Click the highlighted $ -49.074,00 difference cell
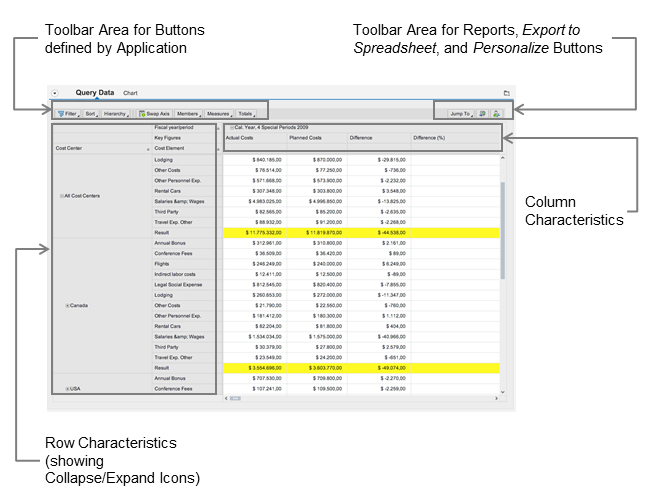Image resolution: width=660 pixels, height=502 pixels. tap(379, 368)
